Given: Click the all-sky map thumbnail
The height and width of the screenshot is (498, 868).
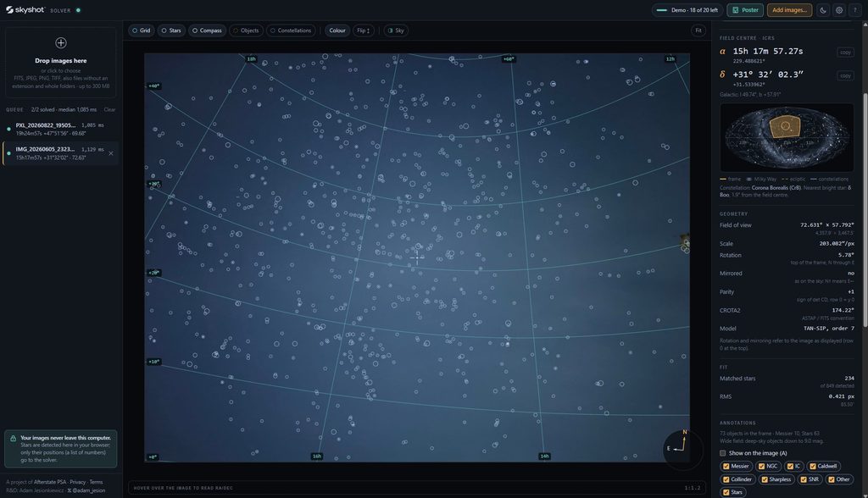Looking at the screenshot, I should coord(787,137).
